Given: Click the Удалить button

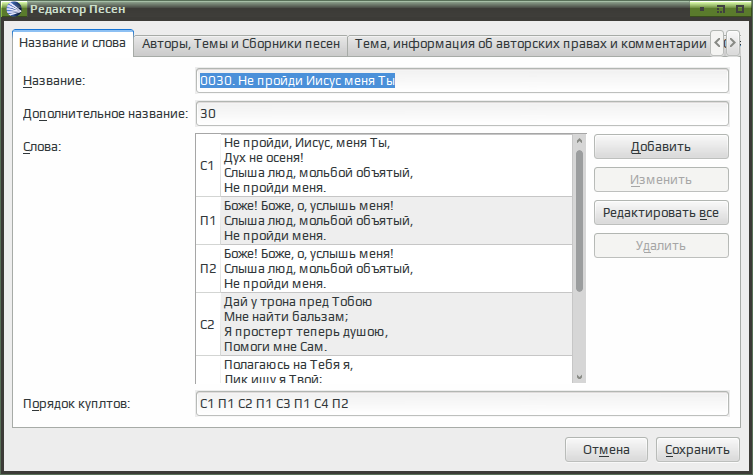Looking at the screenshot, I should coord(661,246).
